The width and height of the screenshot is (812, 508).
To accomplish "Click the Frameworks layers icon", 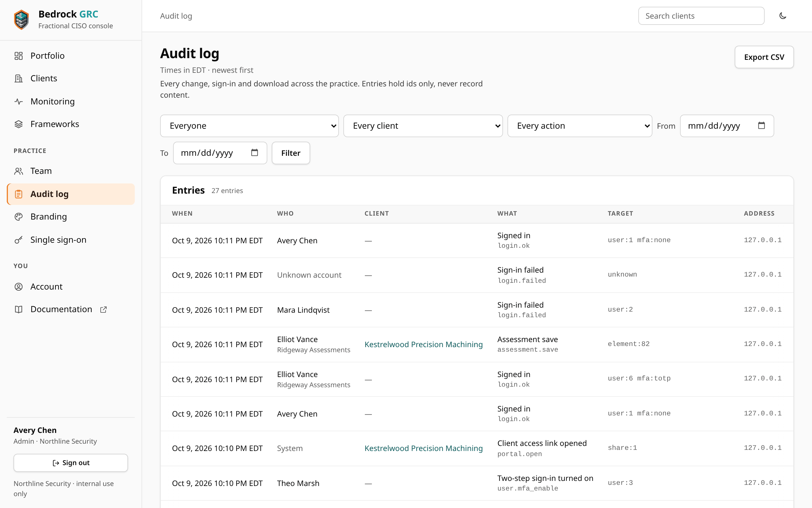I will (x=18, y=124).
